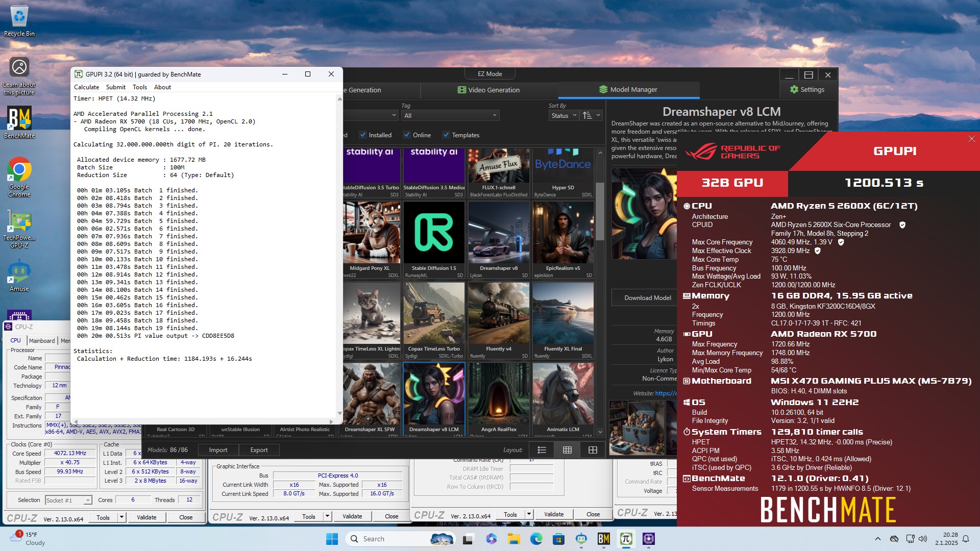Switch to the Model Manager tab
This screenshot has width=980, height=551.
(628, 90)
